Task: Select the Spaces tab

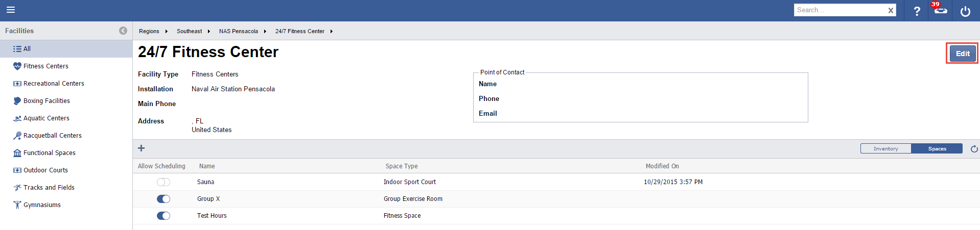Action: tap(937, 149)
